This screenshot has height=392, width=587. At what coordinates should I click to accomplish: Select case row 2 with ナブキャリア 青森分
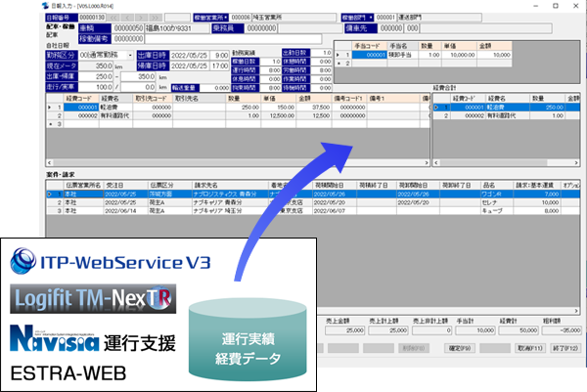tap(313, 202)
